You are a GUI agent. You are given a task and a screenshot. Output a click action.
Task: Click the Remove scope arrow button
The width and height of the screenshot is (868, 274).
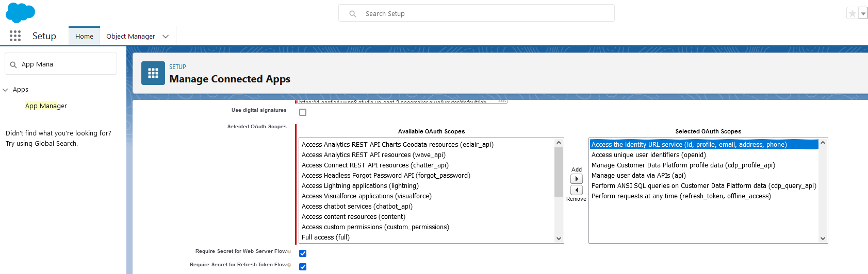click(577, 190)
